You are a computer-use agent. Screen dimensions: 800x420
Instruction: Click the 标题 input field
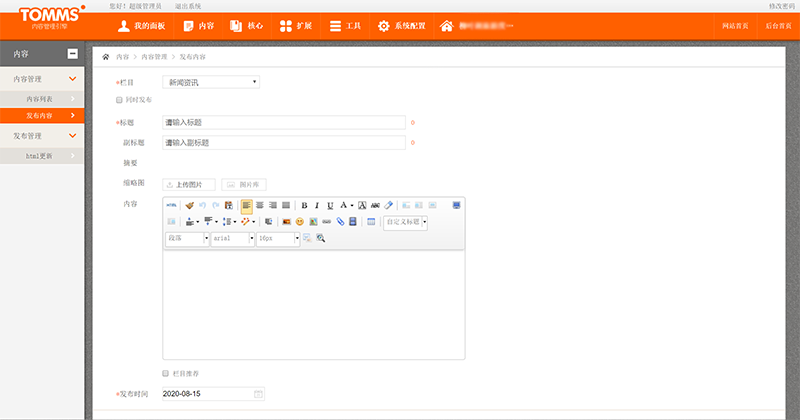point(284,122)
